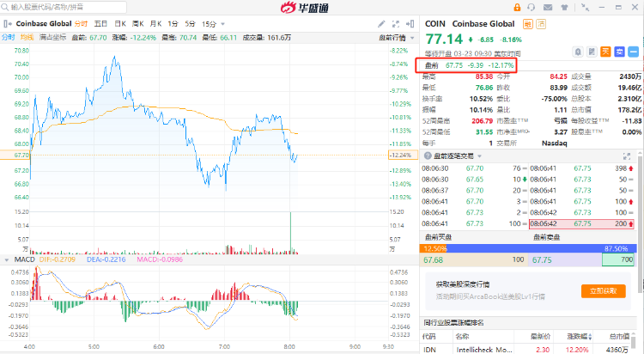The image size is (644, 354).
Task: Open the 盘前逐笔交易 dropdown arrow
Action: click(x=479, y=156)
